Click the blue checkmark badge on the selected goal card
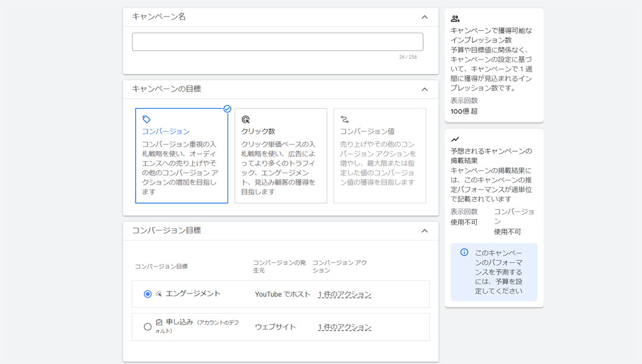This screenshot has height=364, width=642. [x=227, y=109]
